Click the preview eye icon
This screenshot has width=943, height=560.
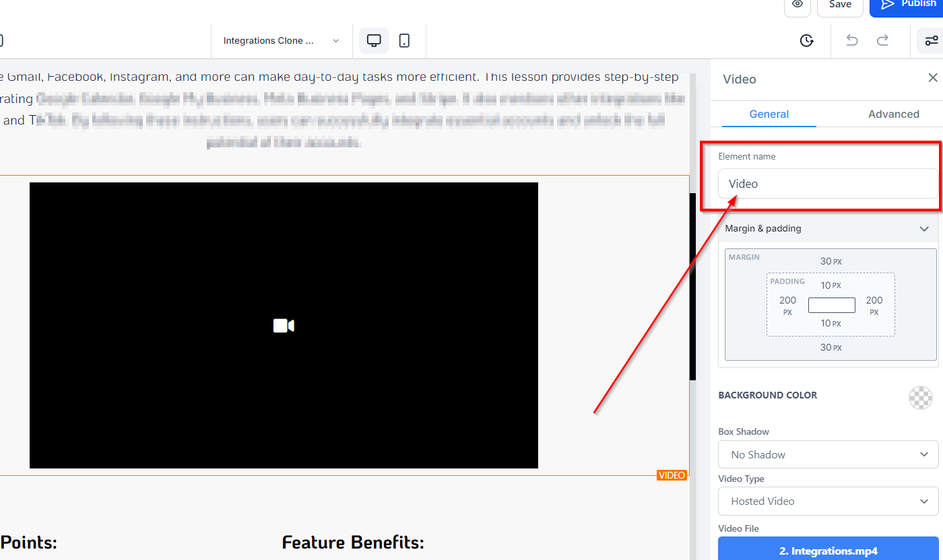pos(798,5)
